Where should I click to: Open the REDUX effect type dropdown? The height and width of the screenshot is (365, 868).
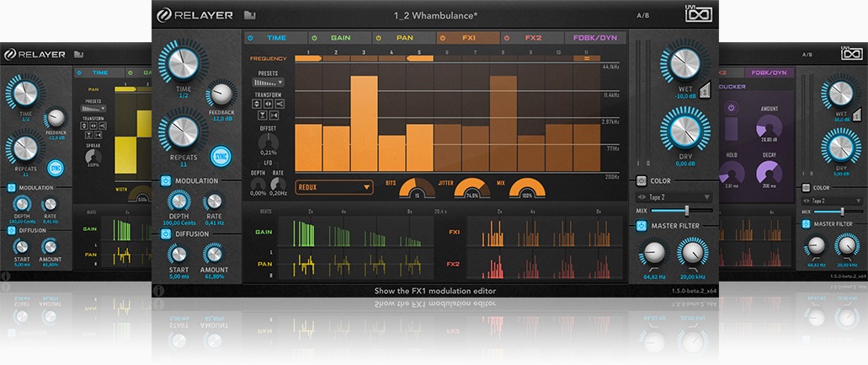coord(333,187)
